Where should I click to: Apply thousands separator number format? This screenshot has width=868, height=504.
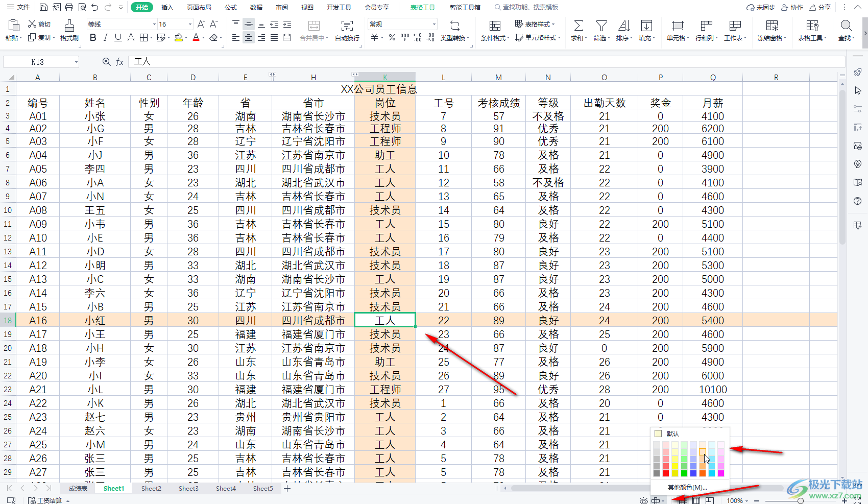point(405,37)
